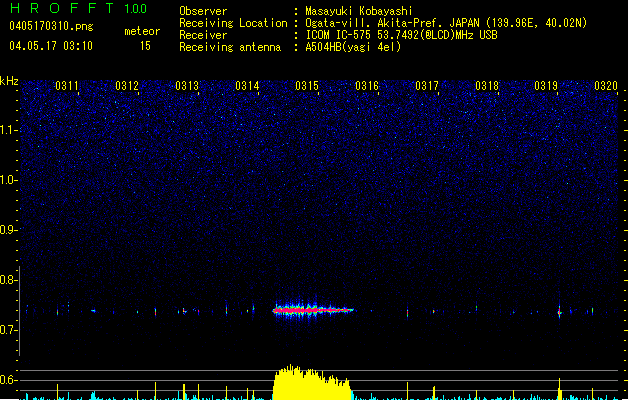Click the 'Receiving antenna' label

pyautogui.click(x=230, y=47)
